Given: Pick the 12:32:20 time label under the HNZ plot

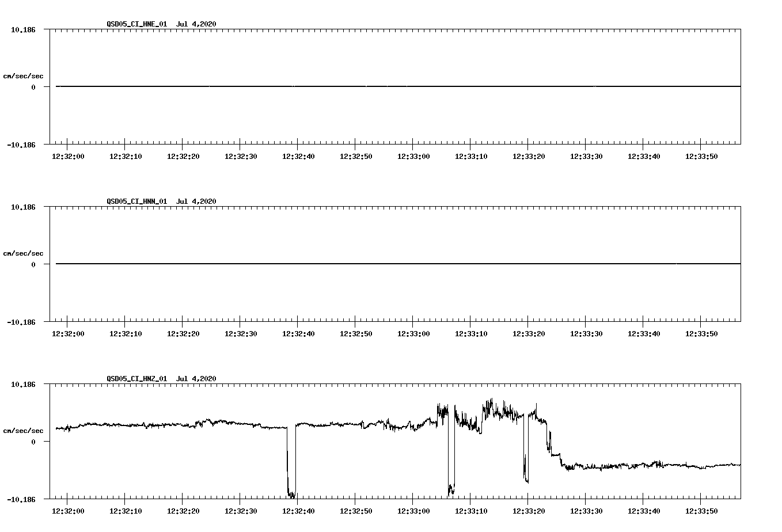Looking at the screenshot, I should click(x=183, y=511).
